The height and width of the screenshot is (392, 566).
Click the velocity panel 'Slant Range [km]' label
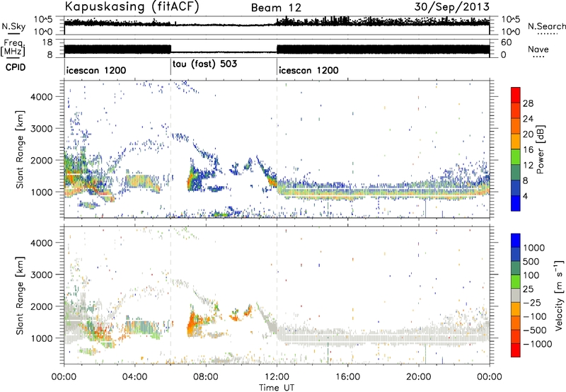coord(20,295)
